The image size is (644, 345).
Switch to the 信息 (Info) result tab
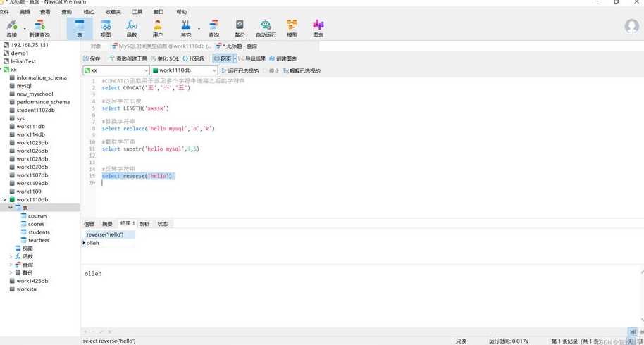[x=89, y=224]
